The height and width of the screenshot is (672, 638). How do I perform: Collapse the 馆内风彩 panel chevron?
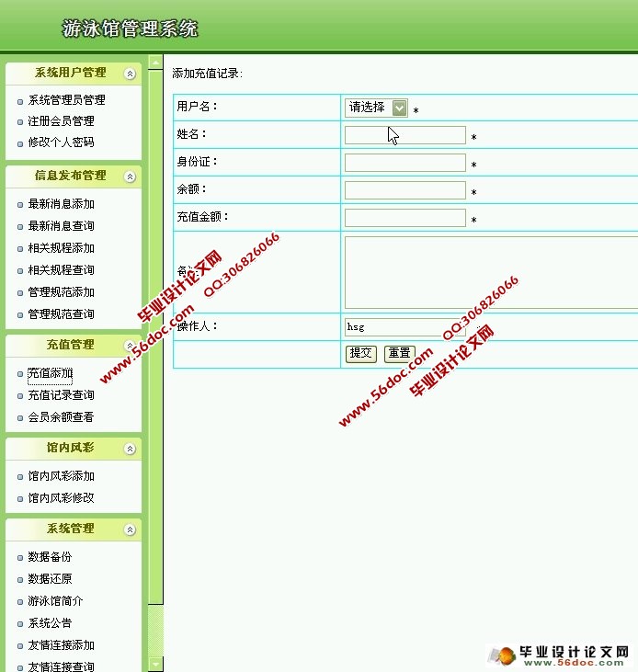point(130,449)
